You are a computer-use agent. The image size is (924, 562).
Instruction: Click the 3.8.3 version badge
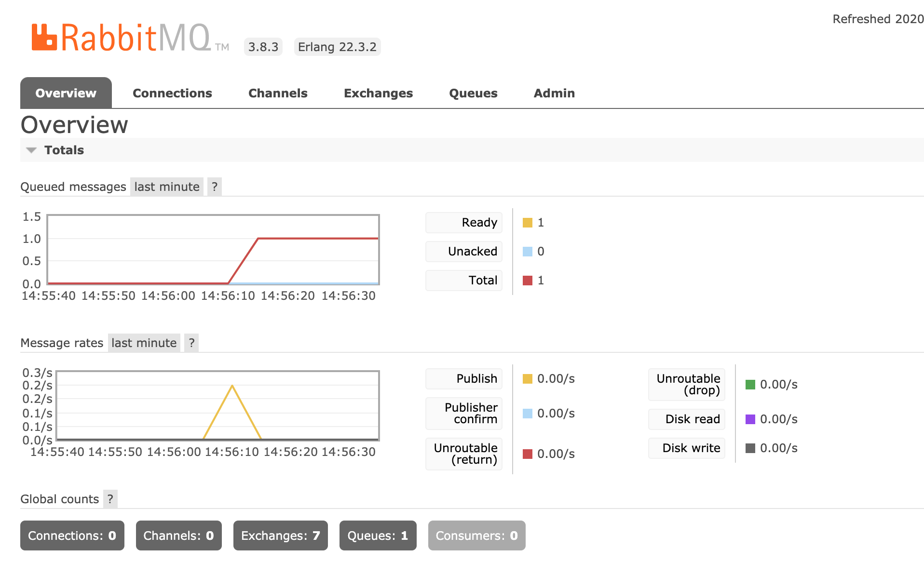(x=263, y=47)
